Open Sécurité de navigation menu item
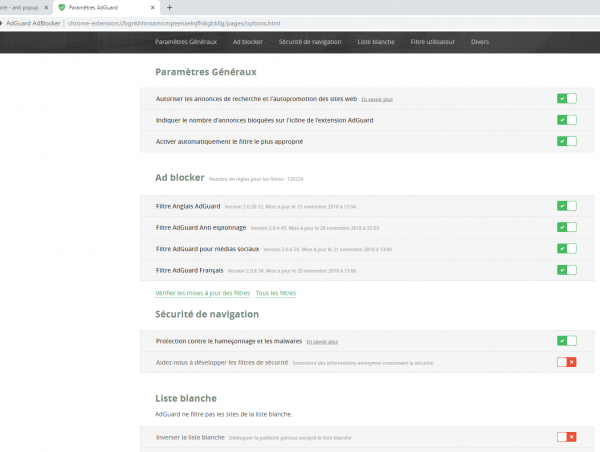Viewport: 600px width, 452px height. pos(311,43)
